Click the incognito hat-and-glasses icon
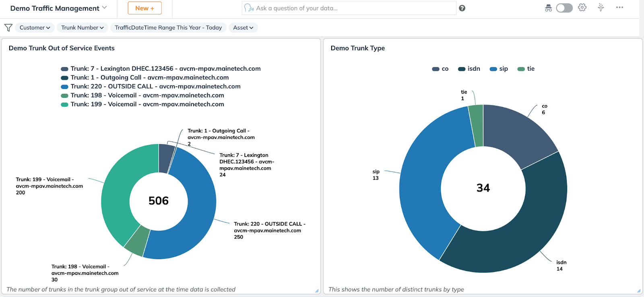The height and width of the screenshot is (297, 644). pos(548,8)
